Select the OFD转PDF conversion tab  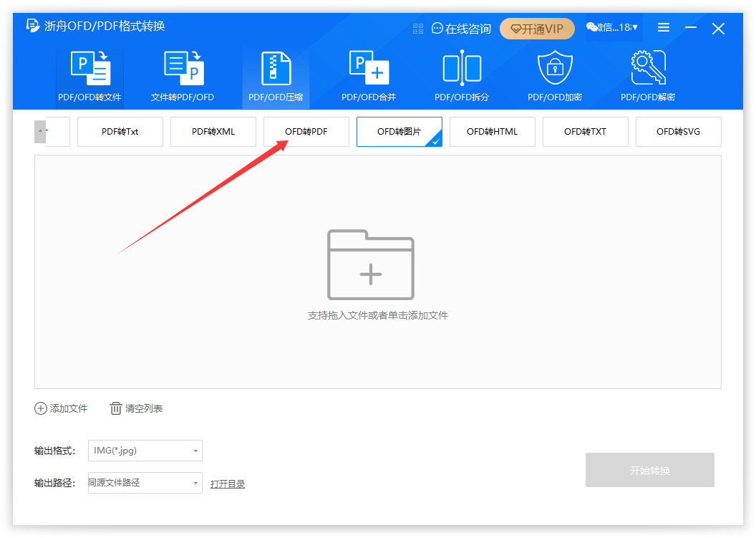click(x=306, y=132)
